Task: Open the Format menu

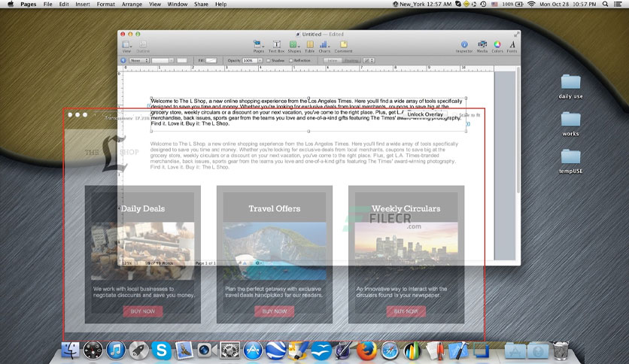Action: [105, 4]
